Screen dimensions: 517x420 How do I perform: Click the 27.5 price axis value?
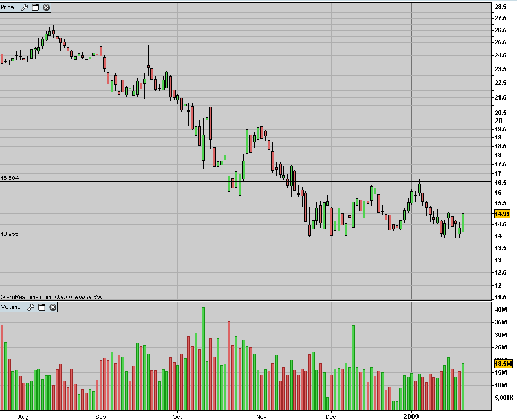tap(501, 18)
